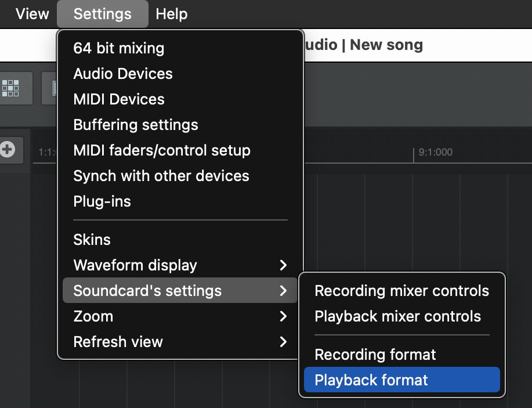Open the Soundcard's settings submenu arrow
Screen dimensions: 532x408
(x=283, y=291)
